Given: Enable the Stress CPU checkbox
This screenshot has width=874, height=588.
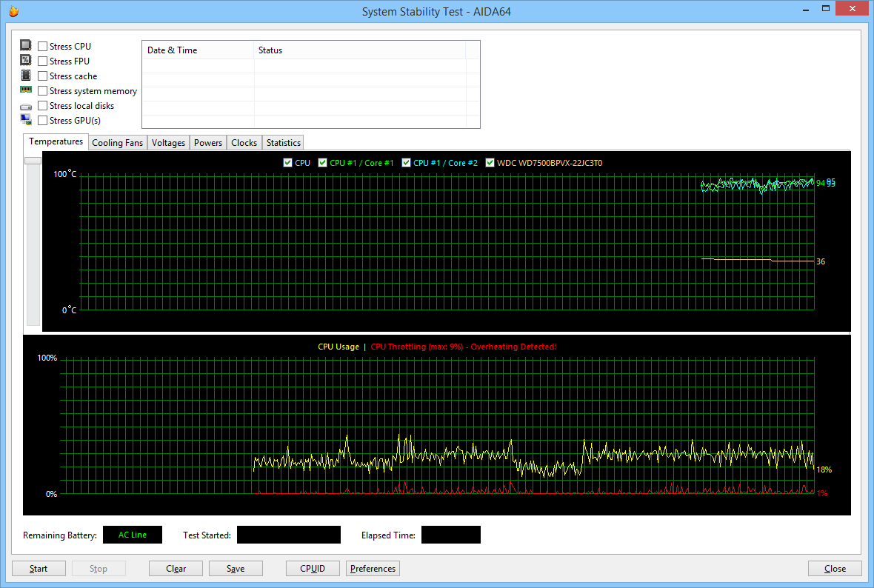Looking at the screenshot, I should pyautogui.click(x=42, y=46).
